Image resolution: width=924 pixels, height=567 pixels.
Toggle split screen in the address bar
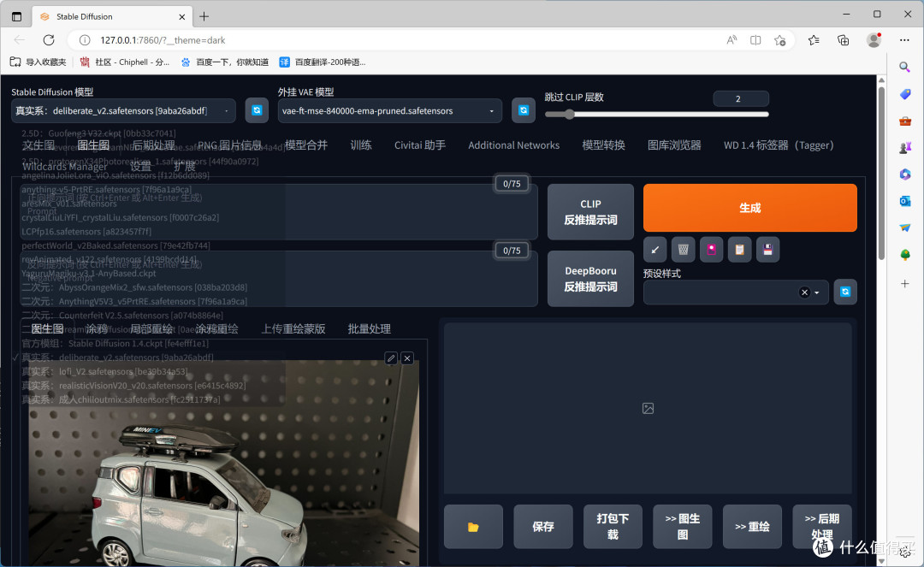pos(755,40)
